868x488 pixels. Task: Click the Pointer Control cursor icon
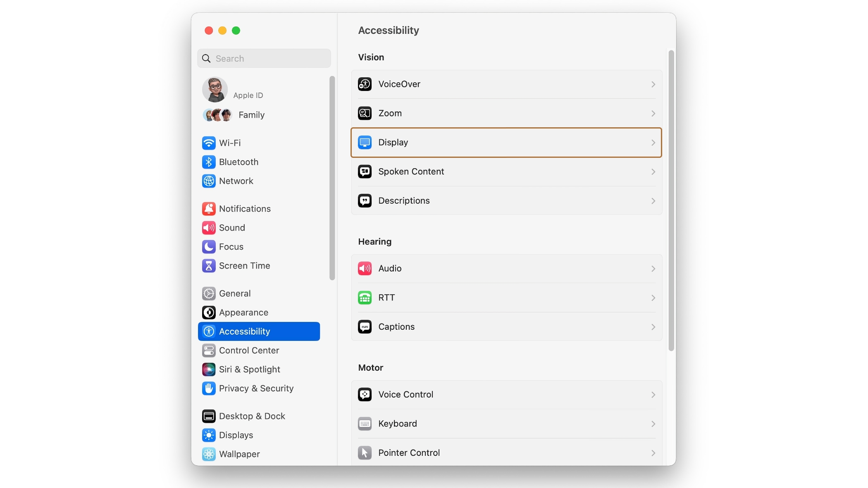(365, 453)
